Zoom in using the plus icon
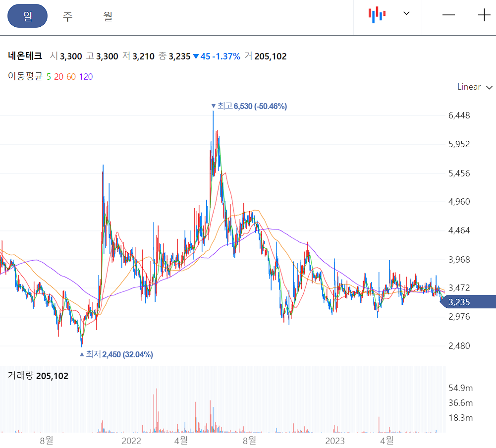This screenshot has height=448, width=496. click(x=484, y=15)
